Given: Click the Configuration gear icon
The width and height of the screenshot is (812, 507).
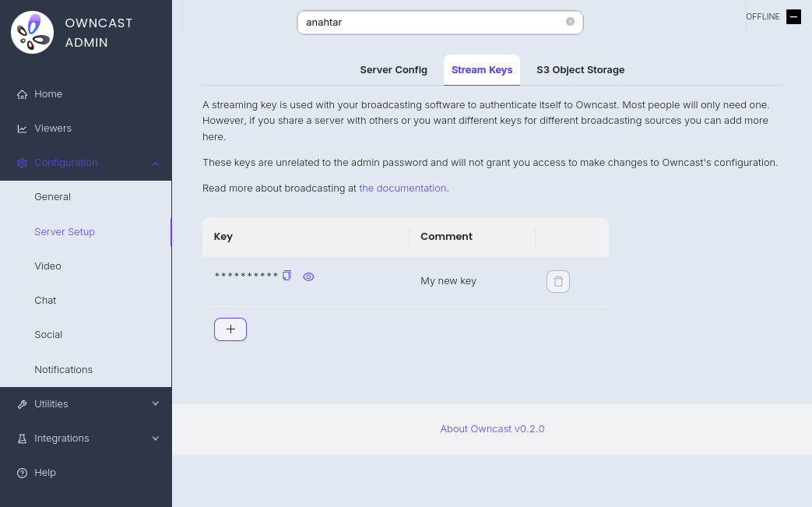Looking at the screenshot, I should coord(22,163).
